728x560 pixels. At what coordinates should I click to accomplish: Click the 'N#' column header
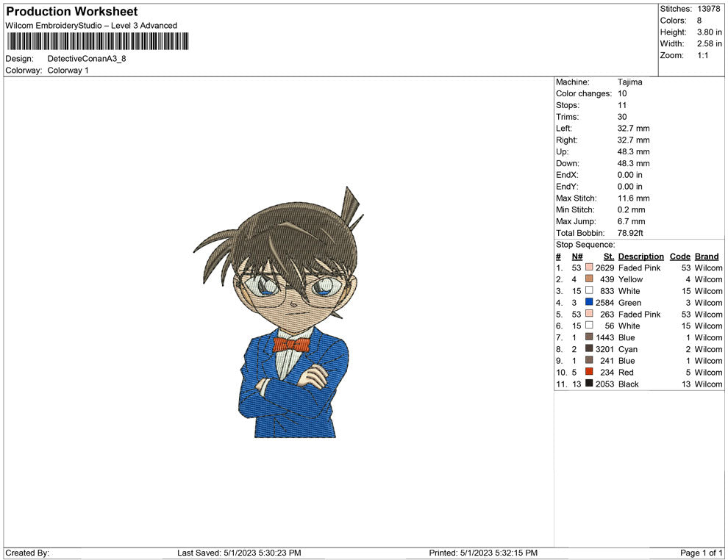pyautogui.click(x=577, y=256)
